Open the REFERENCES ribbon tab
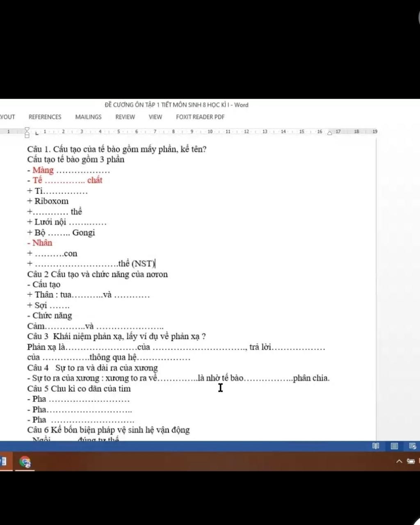420x525 pixels. point(45,117)
